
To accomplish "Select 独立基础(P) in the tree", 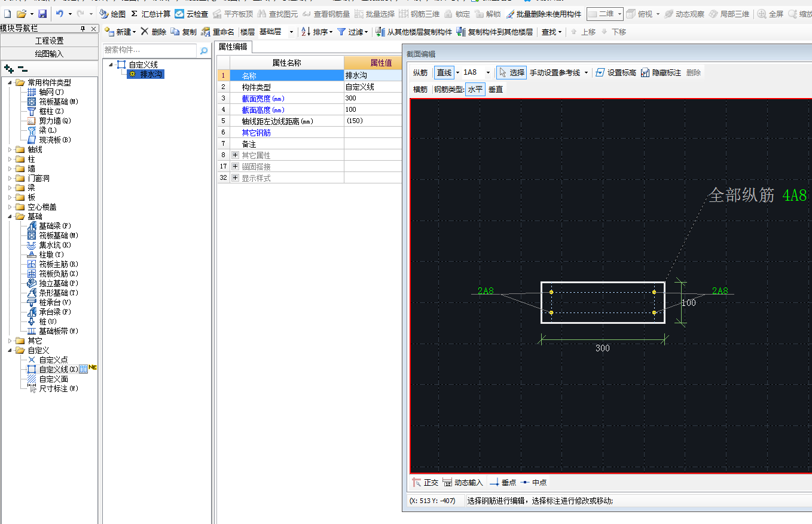I will [x=53, y=283].
